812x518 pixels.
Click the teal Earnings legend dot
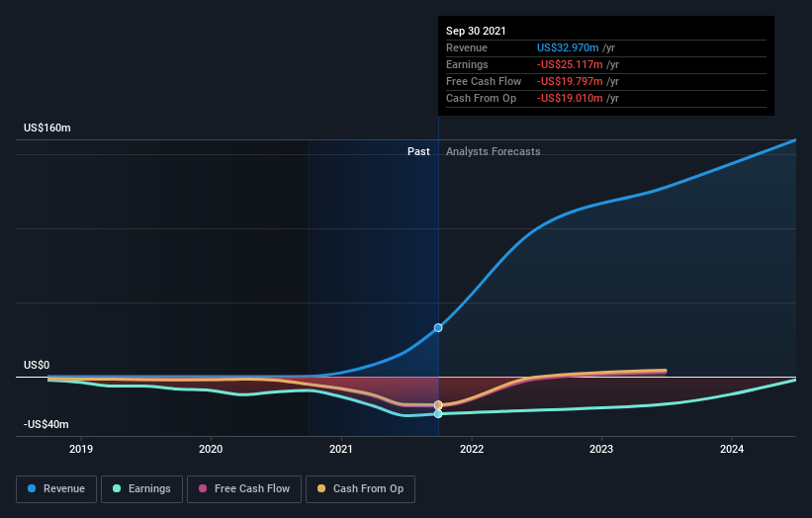coord(117,488)
